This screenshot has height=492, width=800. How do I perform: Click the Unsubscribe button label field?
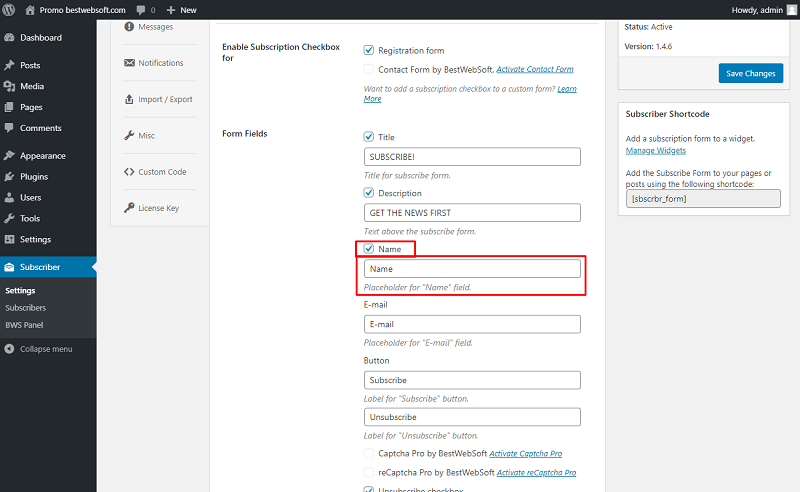(472, 417)
